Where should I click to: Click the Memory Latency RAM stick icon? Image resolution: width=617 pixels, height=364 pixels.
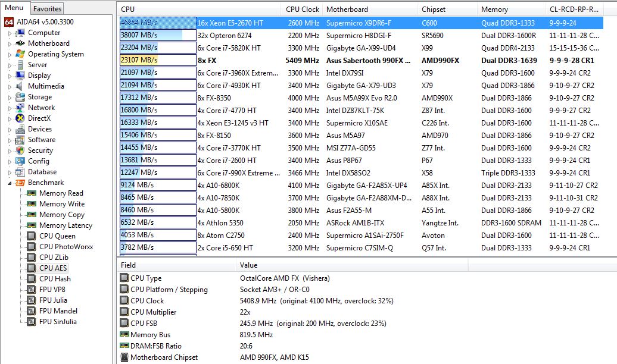tap(32, 225)
